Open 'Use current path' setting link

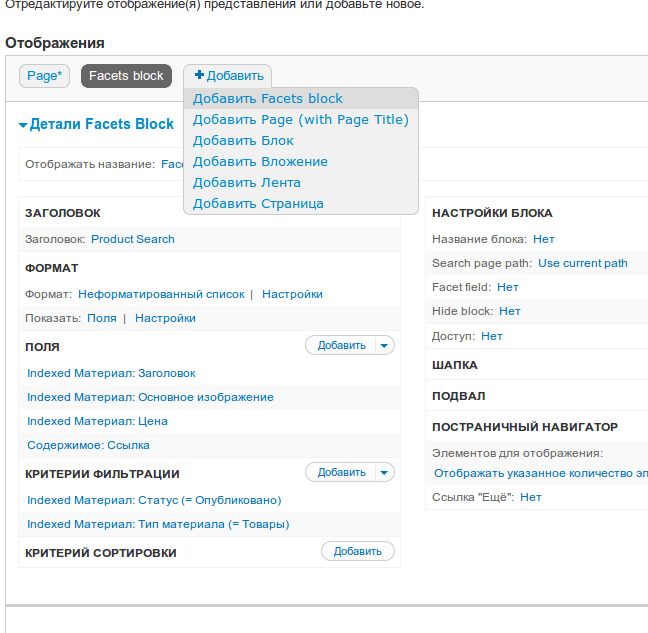click(x=583, y=263)
